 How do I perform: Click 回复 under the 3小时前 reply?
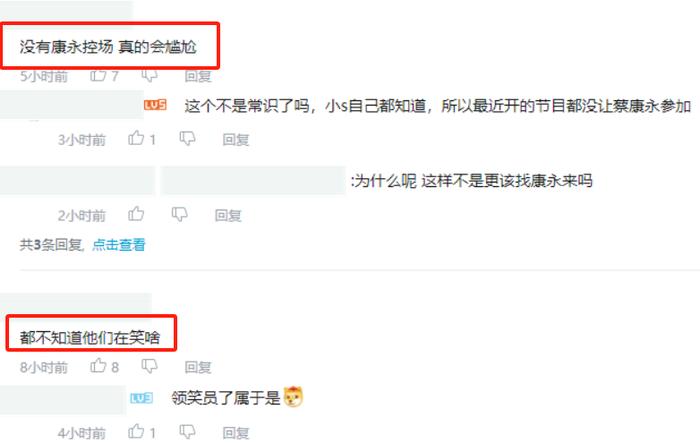(236, 140)
